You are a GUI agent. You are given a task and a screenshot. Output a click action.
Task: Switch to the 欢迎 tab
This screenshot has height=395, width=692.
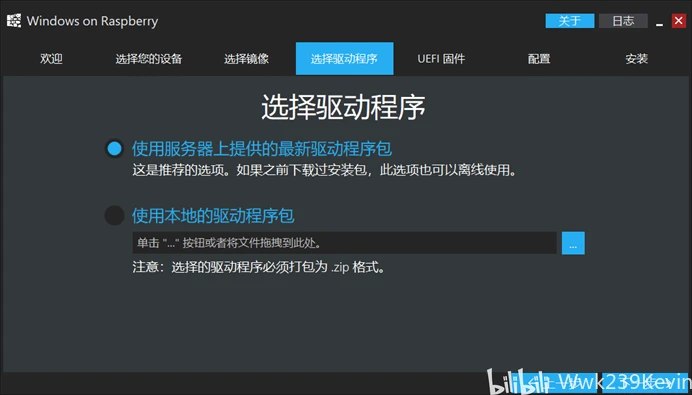click(x=51, y=59)
